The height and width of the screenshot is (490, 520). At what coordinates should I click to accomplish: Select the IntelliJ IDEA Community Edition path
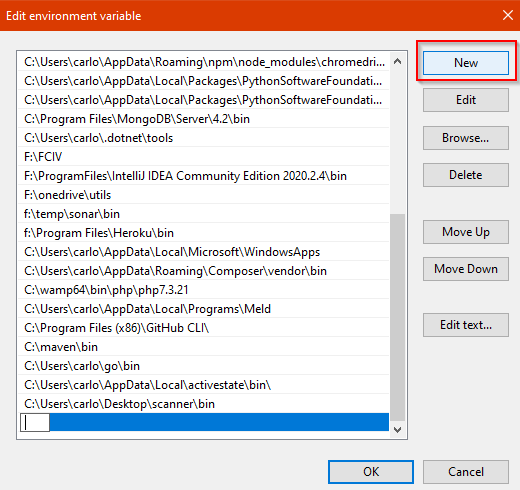pos(203,176)
